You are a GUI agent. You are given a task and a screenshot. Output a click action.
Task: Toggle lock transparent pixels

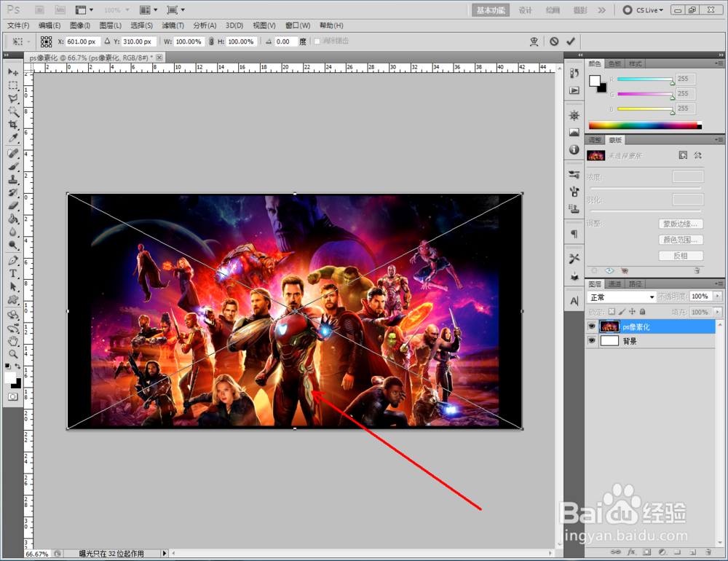(x=612, y=312)
